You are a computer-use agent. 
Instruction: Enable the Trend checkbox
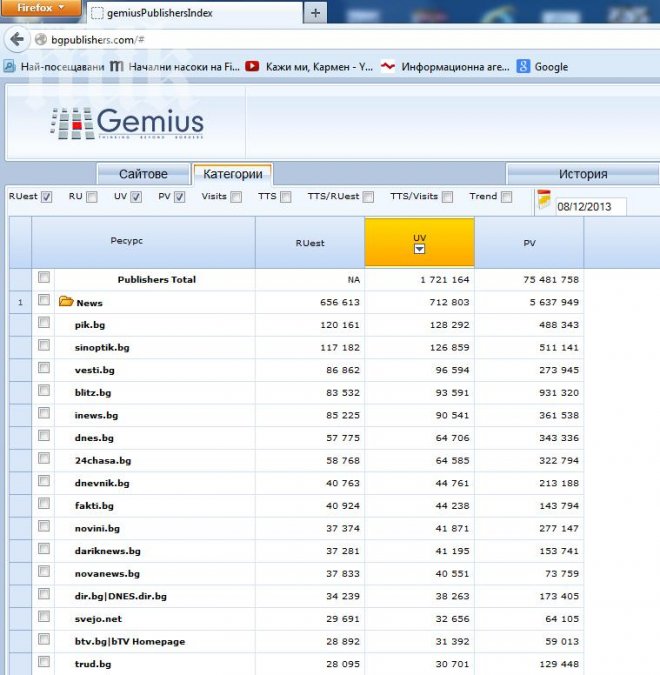click(x=506, y=197)
